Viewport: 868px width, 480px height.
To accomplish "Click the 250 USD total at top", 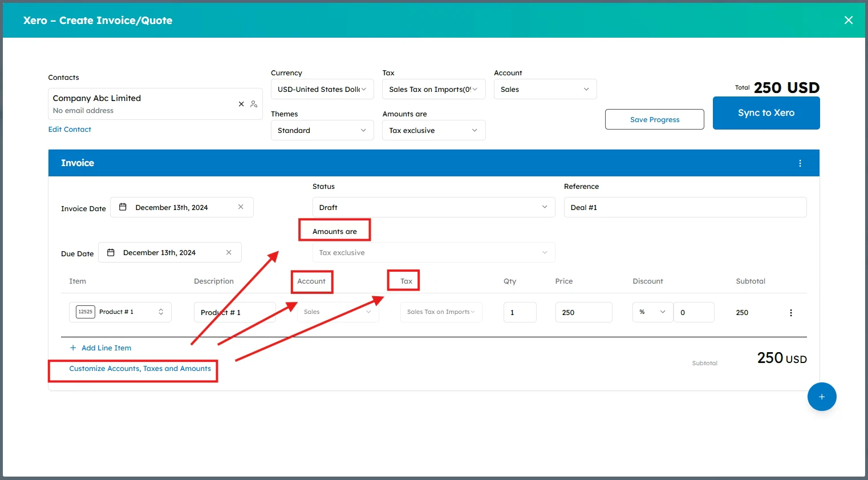I will click(786, 87).
